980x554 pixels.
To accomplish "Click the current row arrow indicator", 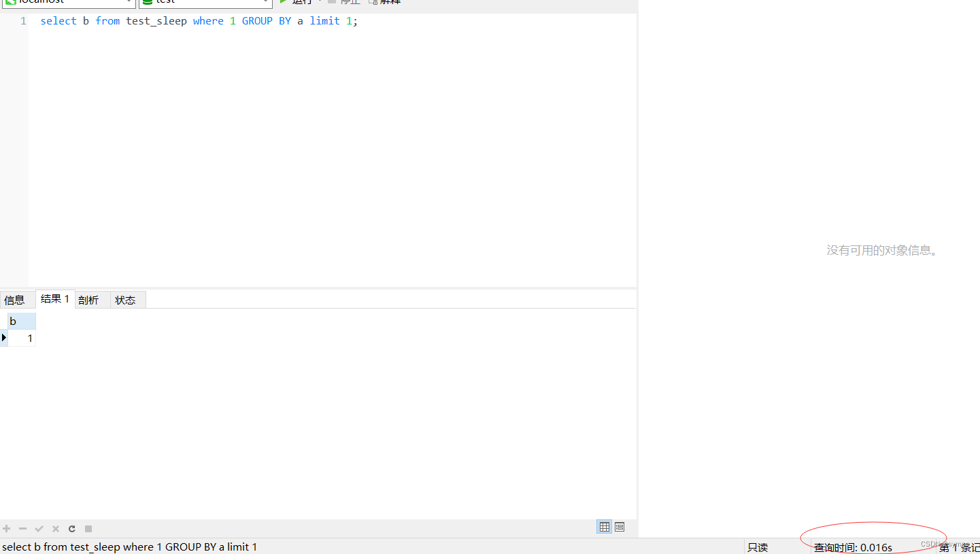I will tap(4, 338).
